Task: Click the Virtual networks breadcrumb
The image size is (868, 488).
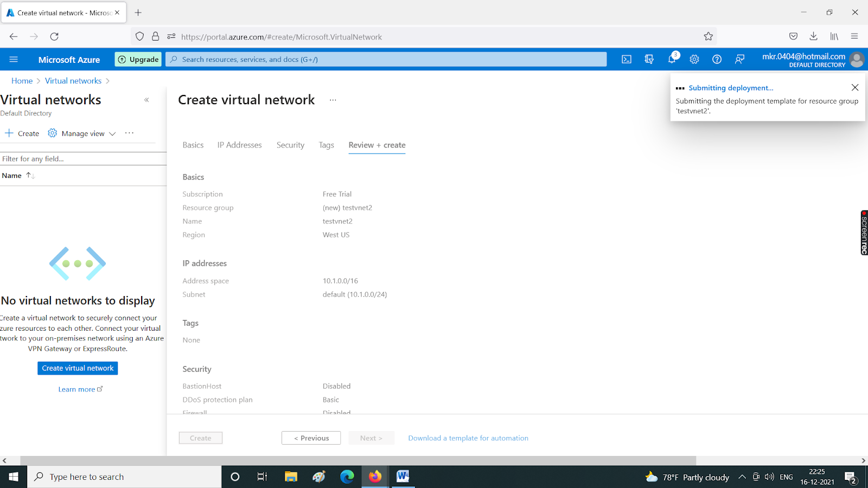Action: (x=73, y=81)
